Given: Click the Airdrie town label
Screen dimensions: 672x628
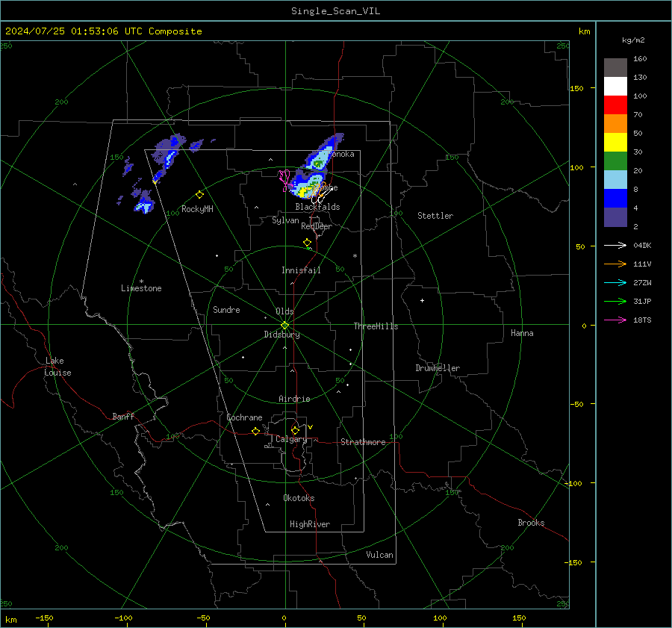Looking at the screenshot, I should coord(294,399).
